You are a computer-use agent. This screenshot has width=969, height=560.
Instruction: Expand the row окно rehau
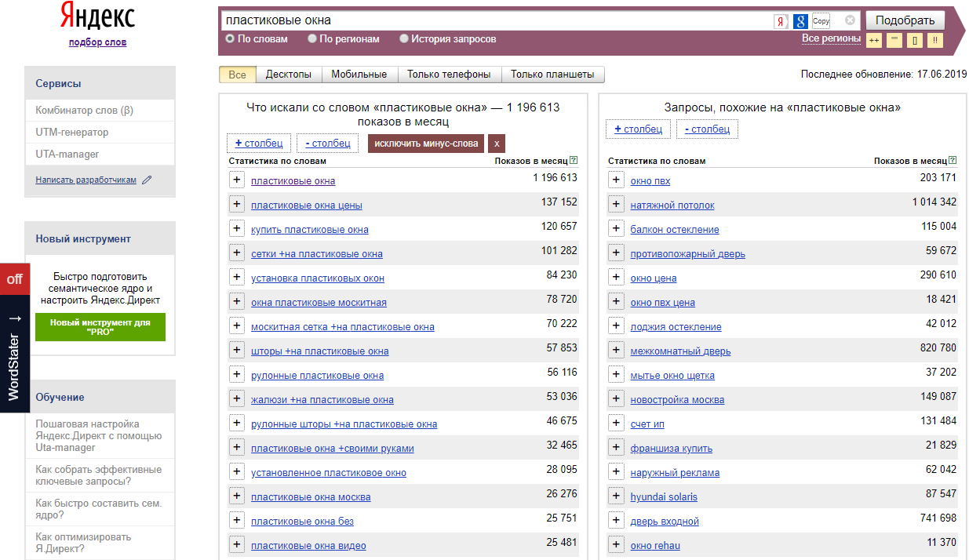617,544
